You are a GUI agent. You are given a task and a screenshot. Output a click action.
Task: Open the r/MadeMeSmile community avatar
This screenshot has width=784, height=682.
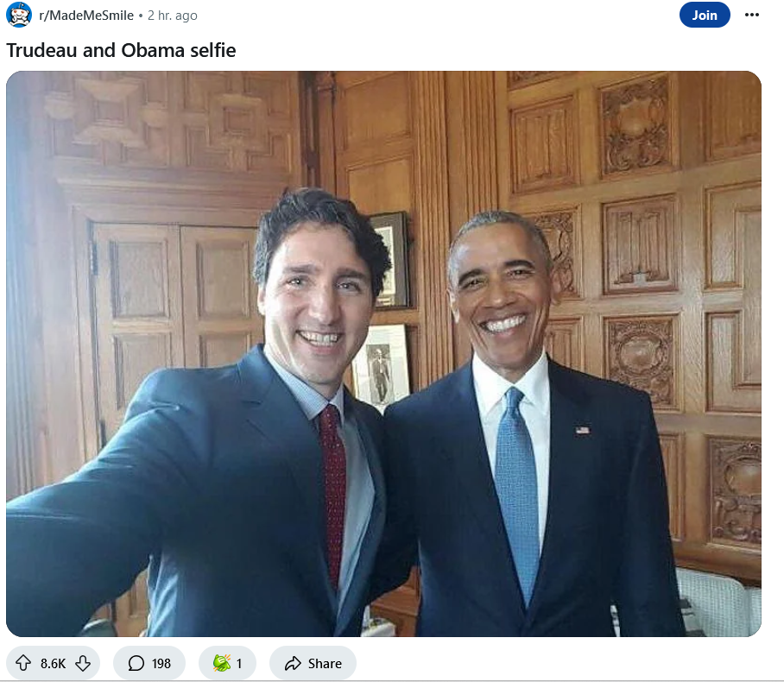19,15
